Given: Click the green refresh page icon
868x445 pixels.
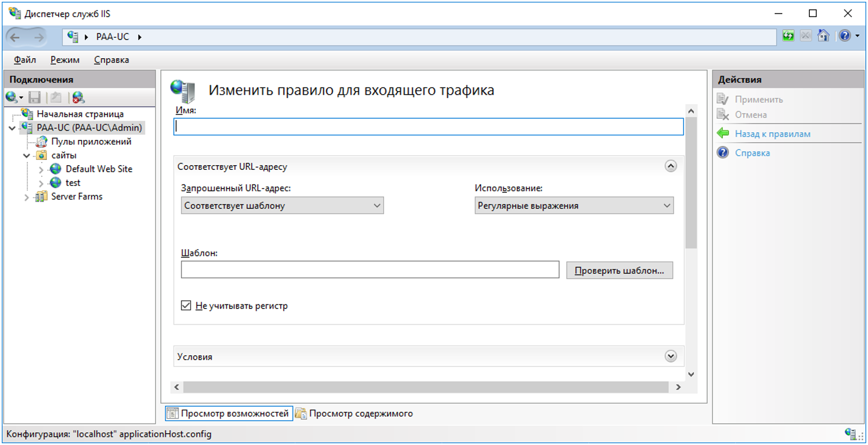Looking at the screenshot, I should (788, 36).
